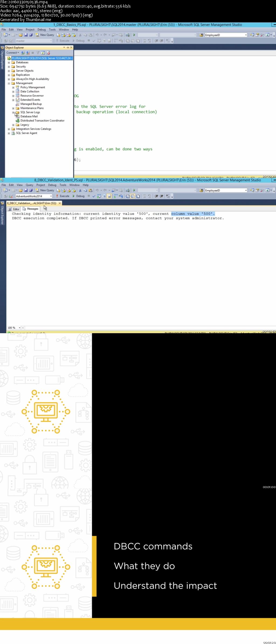Click the Parse checkmark icon in the DBCC_Validation window

coord(94,196)
